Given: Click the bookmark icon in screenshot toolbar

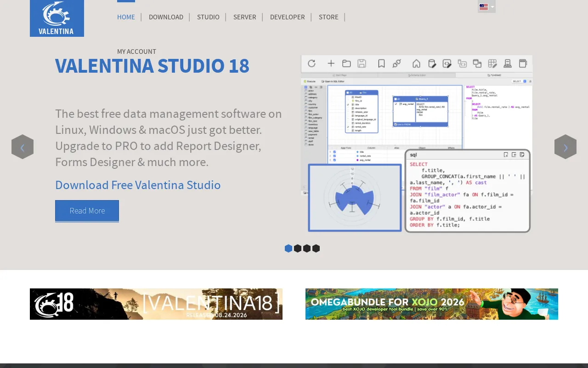Looking at the screenshot, I should pos(381,63).
